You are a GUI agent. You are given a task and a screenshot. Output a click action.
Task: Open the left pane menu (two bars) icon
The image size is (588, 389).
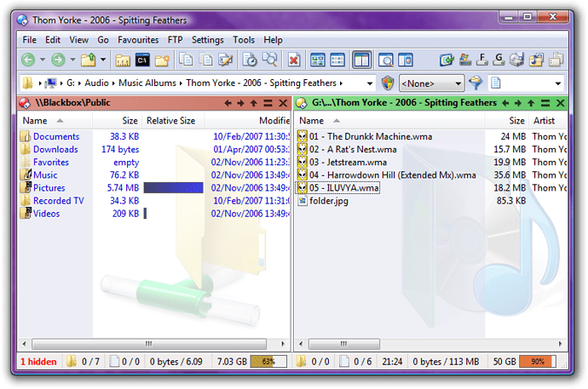click(268, 103)
